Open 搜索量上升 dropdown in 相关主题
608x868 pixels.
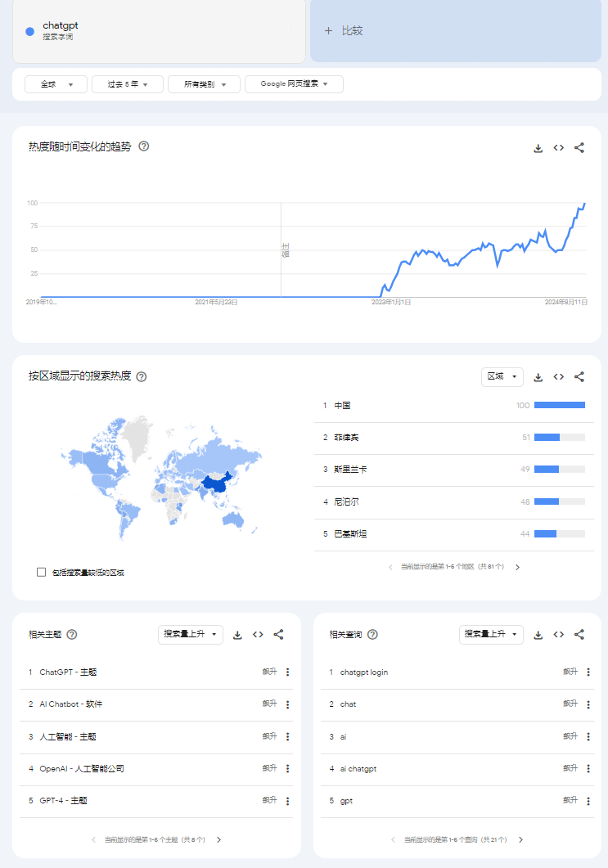(191, 634)
